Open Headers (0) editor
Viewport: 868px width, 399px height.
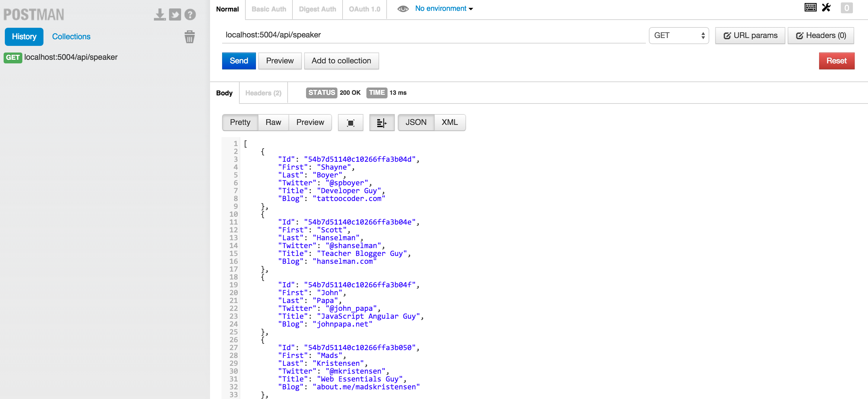[821, 35]
